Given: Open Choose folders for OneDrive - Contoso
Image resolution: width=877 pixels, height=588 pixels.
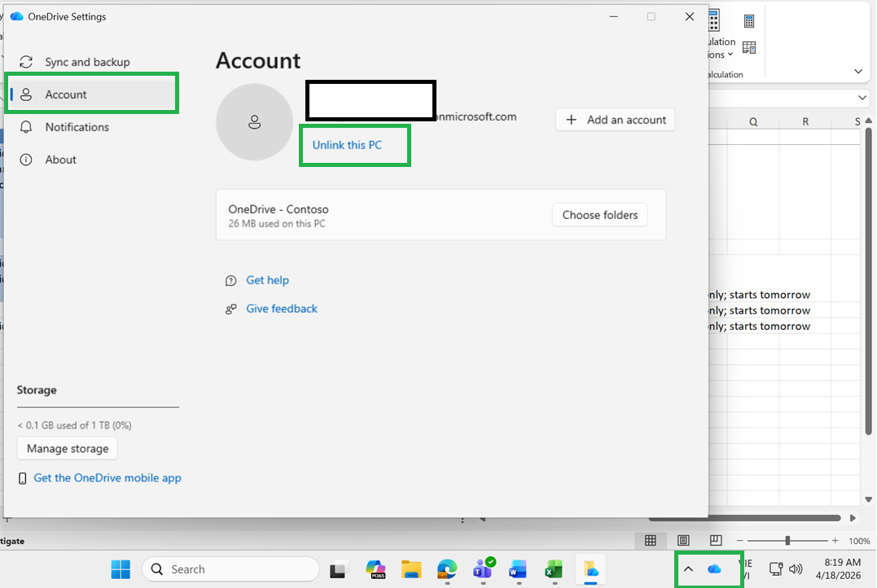Looking at the screenshot, I should tap(599, 215).
